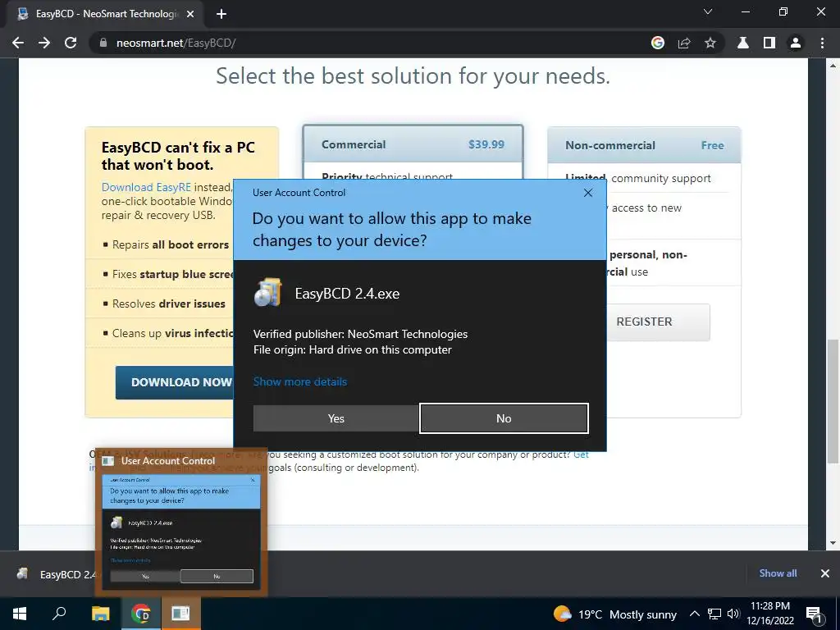Select the Non-commercial Free plan header
Viewport: 840px width, 630px height.
pyautogui.click(x=645, y=145)
